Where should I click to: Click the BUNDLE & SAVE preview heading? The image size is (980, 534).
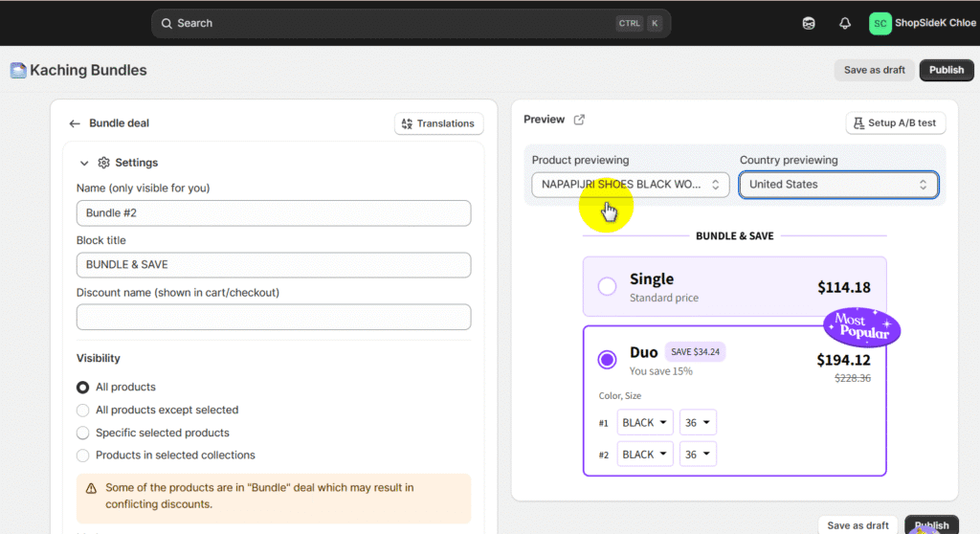[x=734, y=235]
